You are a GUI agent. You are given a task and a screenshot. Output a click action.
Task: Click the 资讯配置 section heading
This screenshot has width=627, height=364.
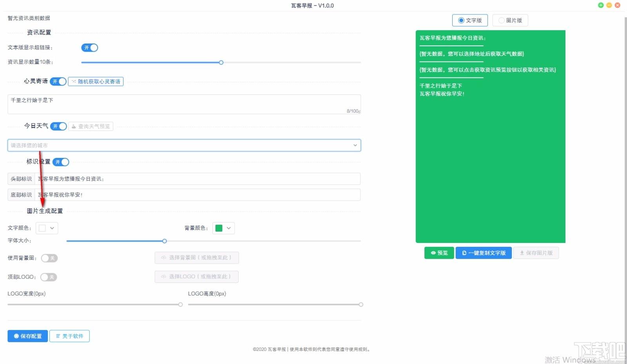[x=39, y=33]
